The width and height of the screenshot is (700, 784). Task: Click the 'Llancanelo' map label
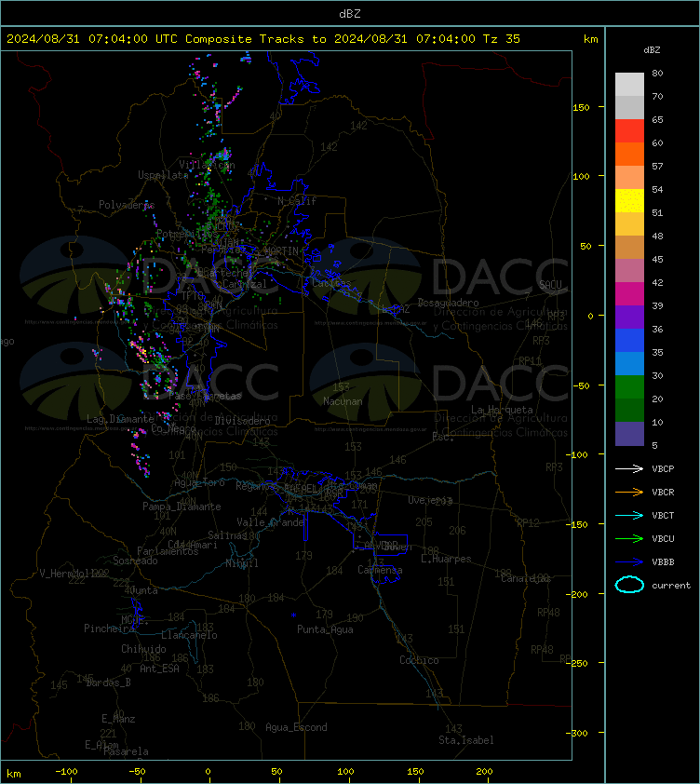pyautogui.click(x=189, y=635)
